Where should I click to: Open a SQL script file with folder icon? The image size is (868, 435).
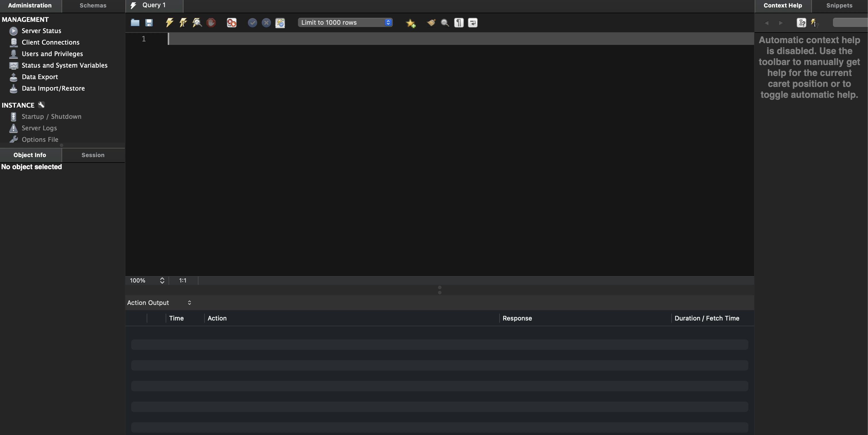(135, 22)
